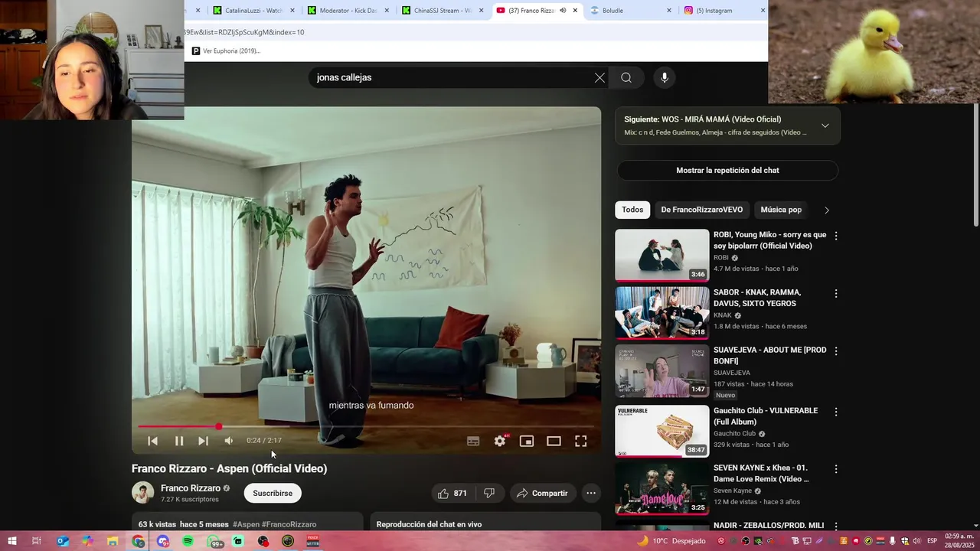This screenshot has height=551, width=980.
Task: Open Task View in taskbar
Action: click(36, 541)
